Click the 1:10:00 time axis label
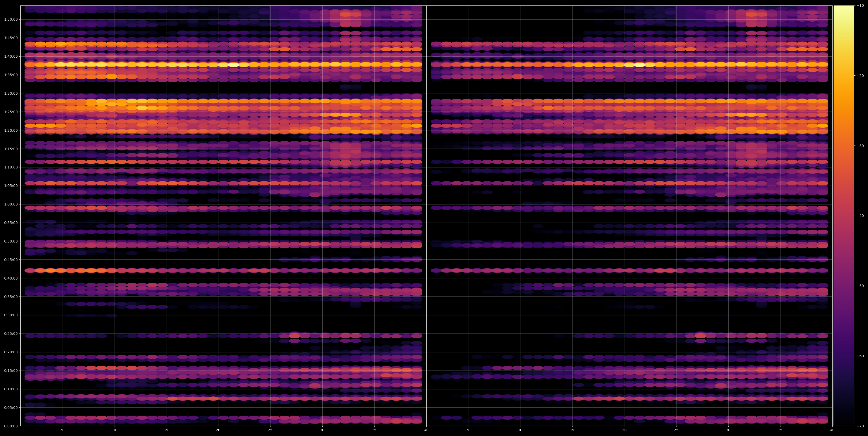868x436 pixels. point(10,167)
